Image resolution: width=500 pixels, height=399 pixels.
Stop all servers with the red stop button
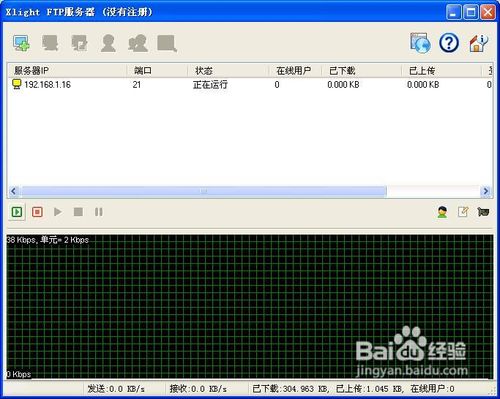(x=37, y=212)
